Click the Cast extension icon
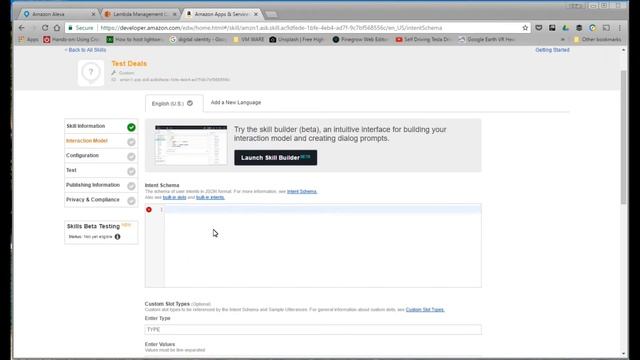The width and height of the screenshot is (640, 360). 606,28
